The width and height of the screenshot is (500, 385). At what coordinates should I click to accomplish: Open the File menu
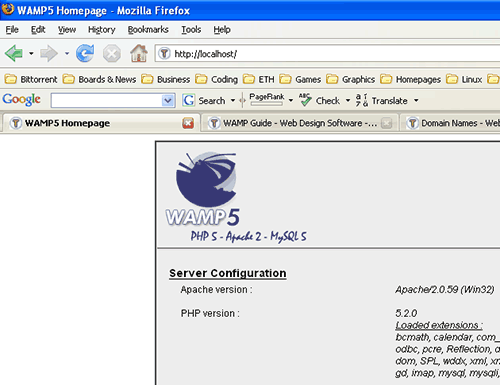pos(12,30)
